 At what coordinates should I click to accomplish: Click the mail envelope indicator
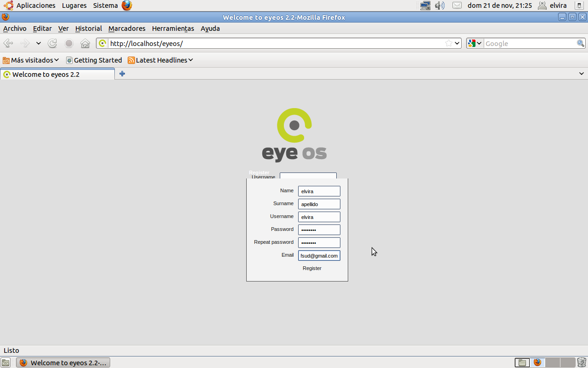(x=457, y=6)
